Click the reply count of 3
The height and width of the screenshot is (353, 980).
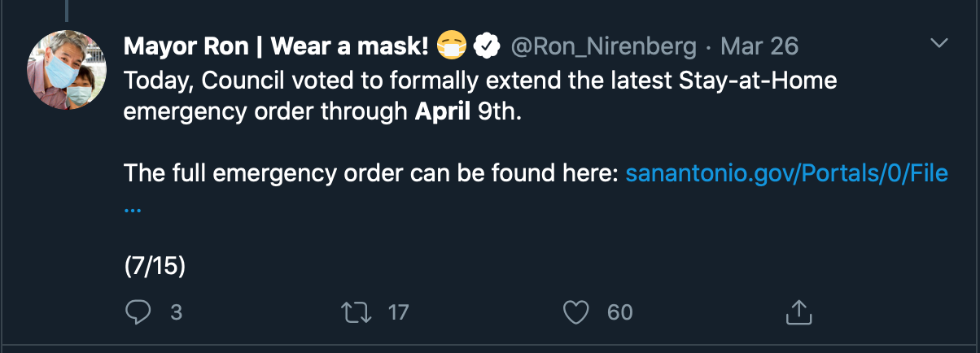click(176, 312)
